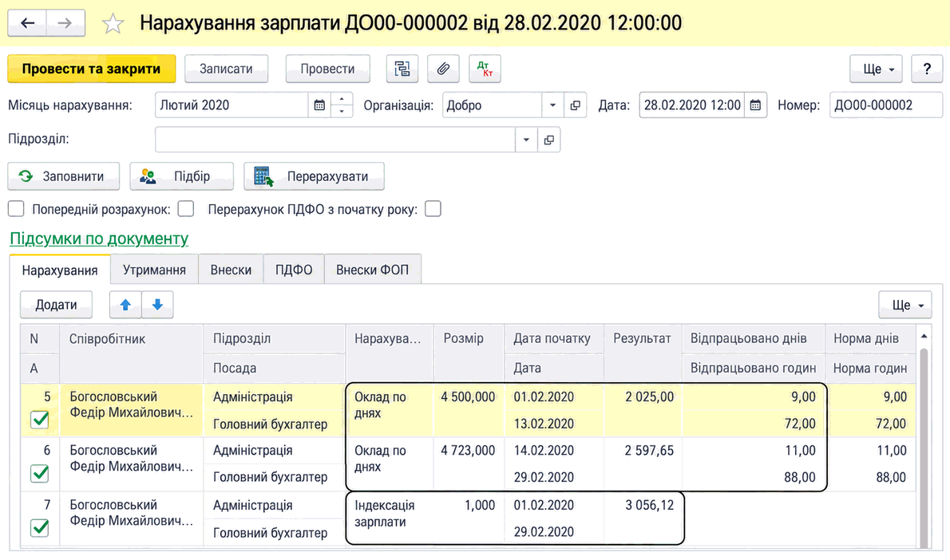Decrease the accrual month with down stepper
Screen dimensions: 950x560
[x=342, y=112]
